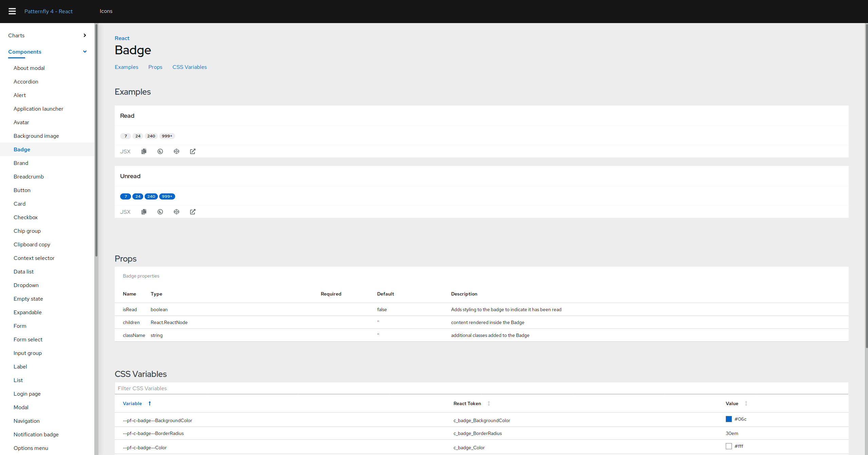
Task: Undo changes in the Read example
Action: [x=160, y=151]
